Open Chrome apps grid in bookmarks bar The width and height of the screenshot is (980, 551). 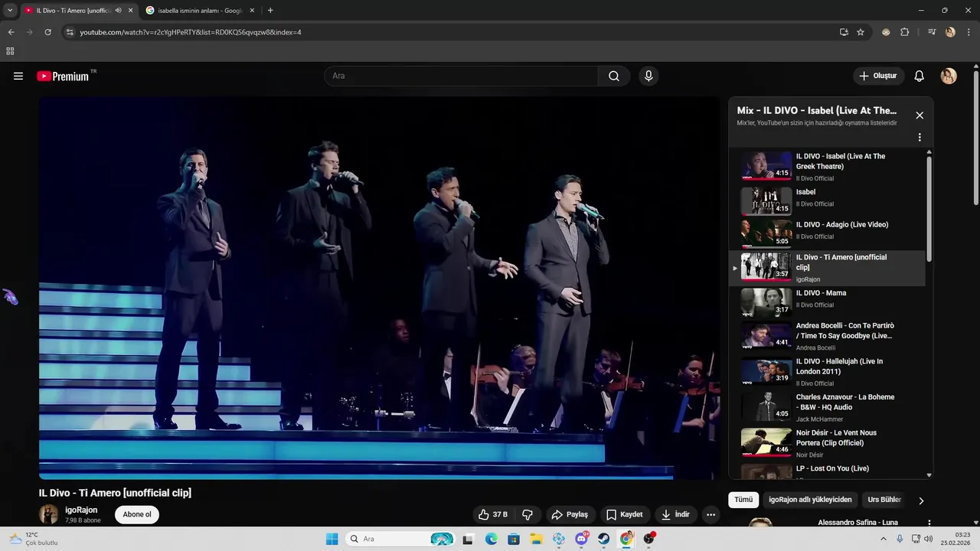(x=10, y=51)
